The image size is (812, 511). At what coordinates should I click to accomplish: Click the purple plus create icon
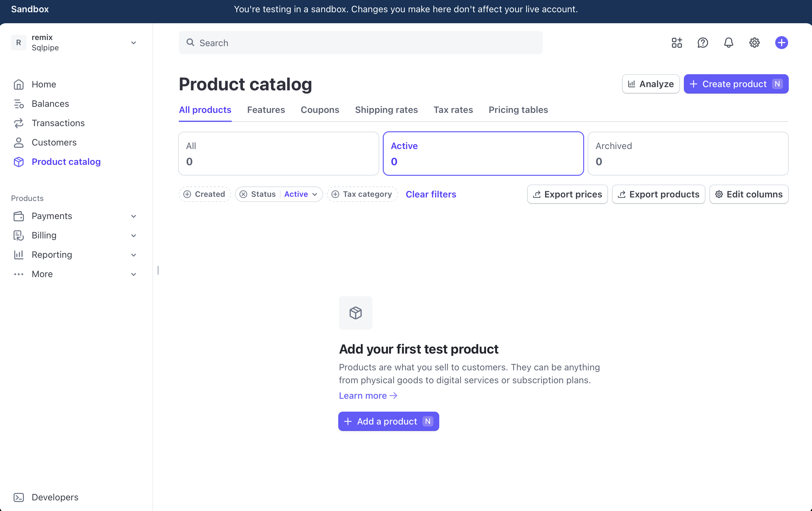click(x=781, y=43)
